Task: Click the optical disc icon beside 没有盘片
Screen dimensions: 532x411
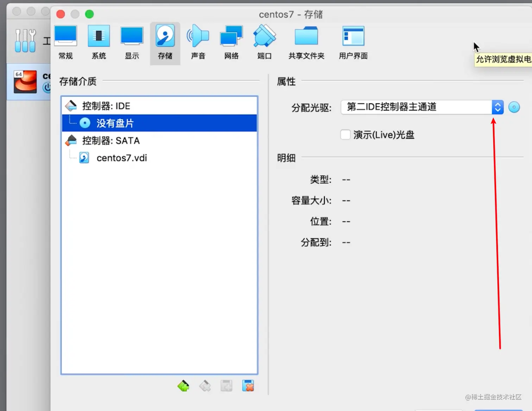Action: [85, 123]
